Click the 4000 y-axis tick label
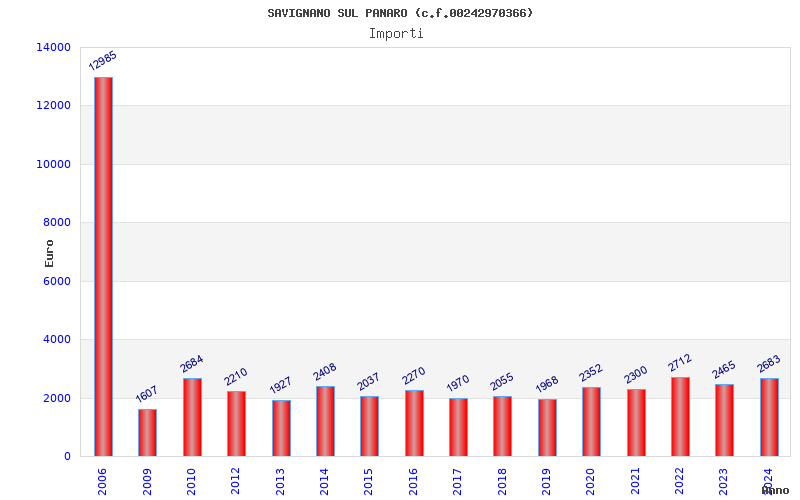Image resolution: width=800 pixels, height=500 pixels. pyautogui.click(x=57, y=339)
